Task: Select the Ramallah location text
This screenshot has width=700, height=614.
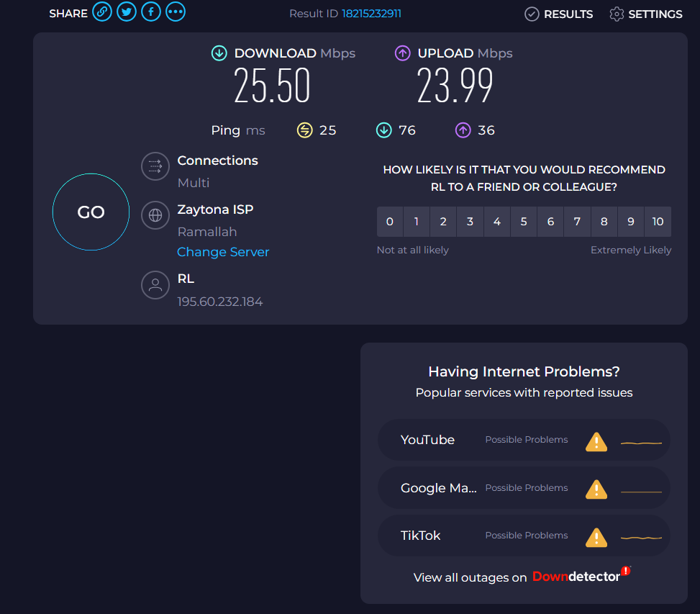Action: (207, 232)
